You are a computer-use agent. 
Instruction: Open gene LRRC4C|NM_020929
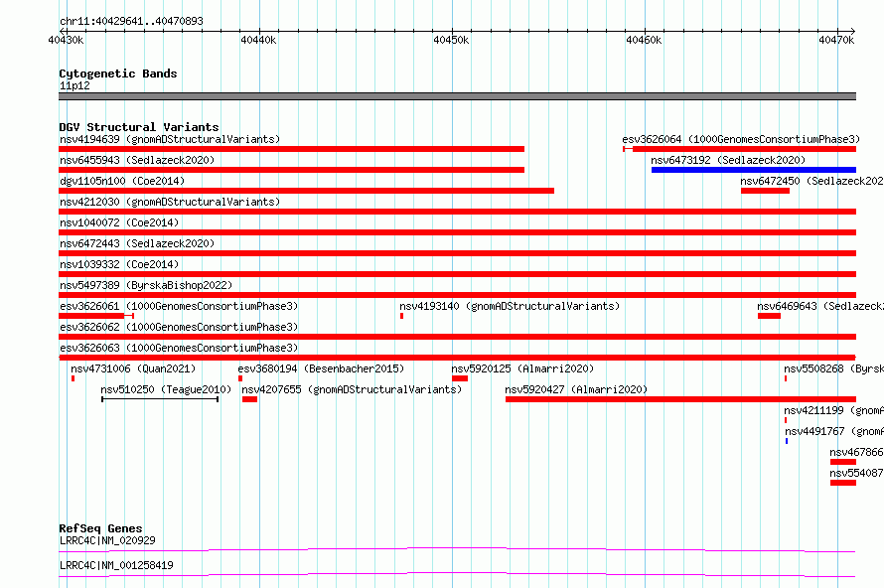coord(107,540)
